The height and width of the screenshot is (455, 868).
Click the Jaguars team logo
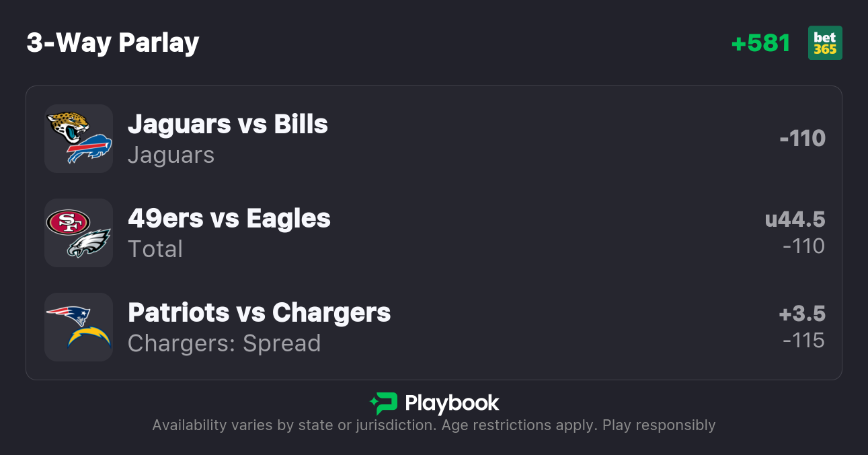(68, 126)
